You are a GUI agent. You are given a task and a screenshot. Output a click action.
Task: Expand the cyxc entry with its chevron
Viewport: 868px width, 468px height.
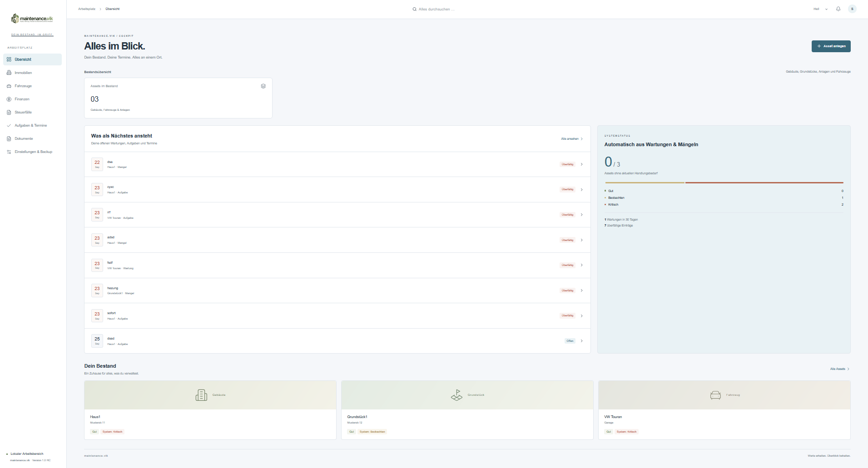click(x=581, y=190)
